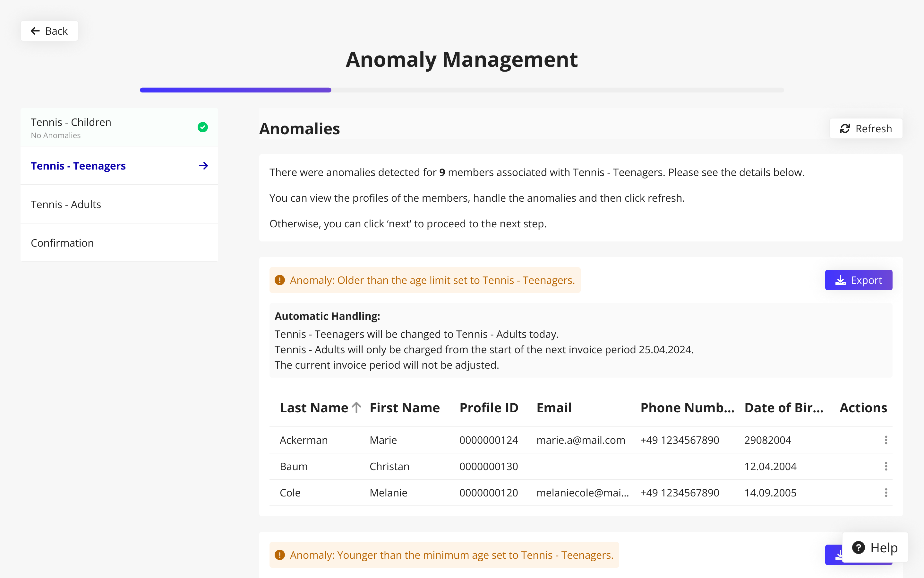Open actions menu for Ackerman row
924x578 pixels.
pyautogui.click(x=886, y=440)
